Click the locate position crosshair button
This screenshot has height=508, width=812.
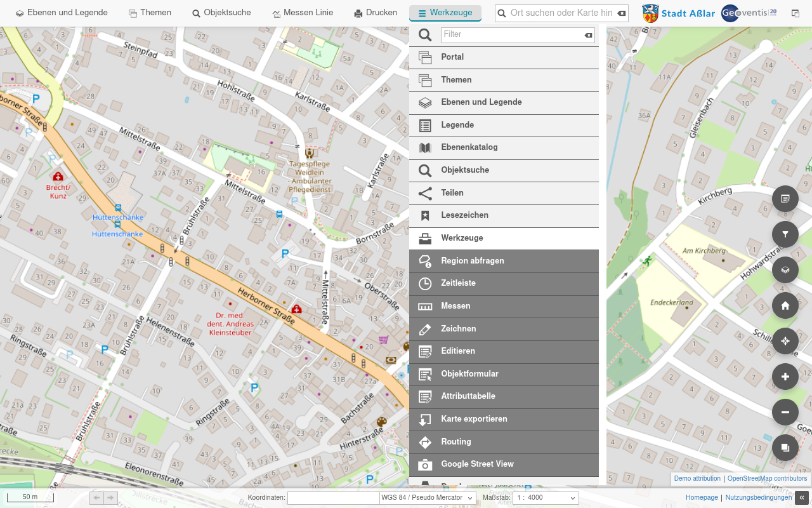785,341
